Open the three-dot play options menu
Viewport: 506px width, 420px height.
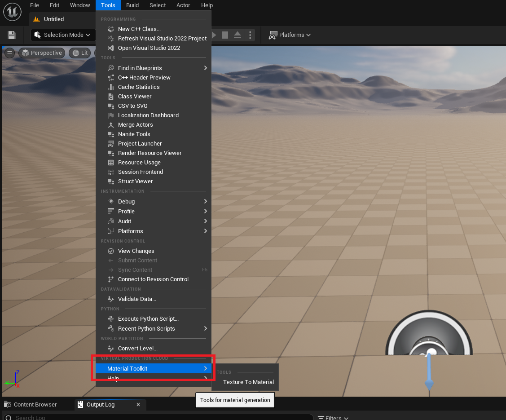pos(251,35)
